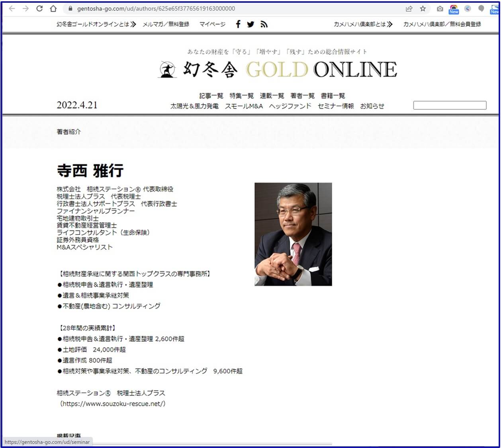Click the author portrait photo
Viewport: 501px width, 448px height.
293,234
